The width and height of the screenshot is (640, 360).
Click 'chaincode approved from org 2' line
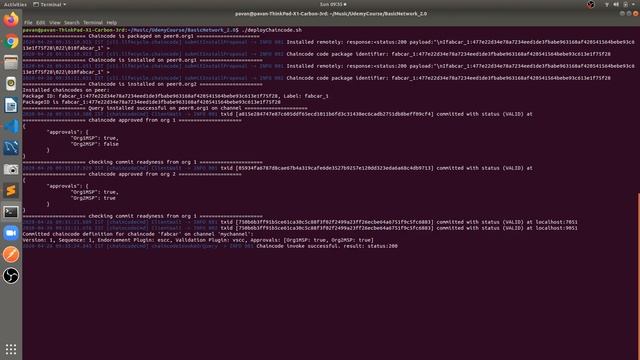132,174
